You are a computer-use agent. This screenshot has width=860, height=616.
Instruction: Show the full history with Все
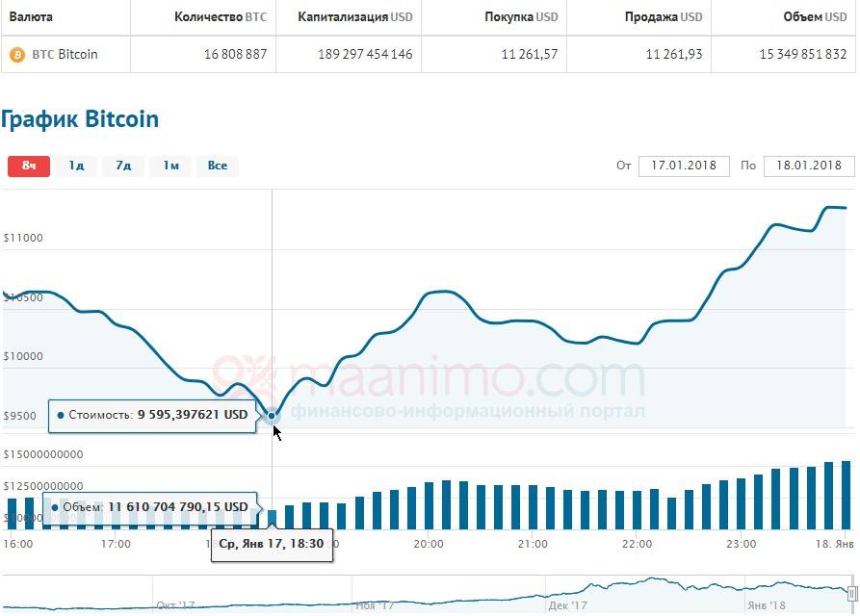[218, 166]
